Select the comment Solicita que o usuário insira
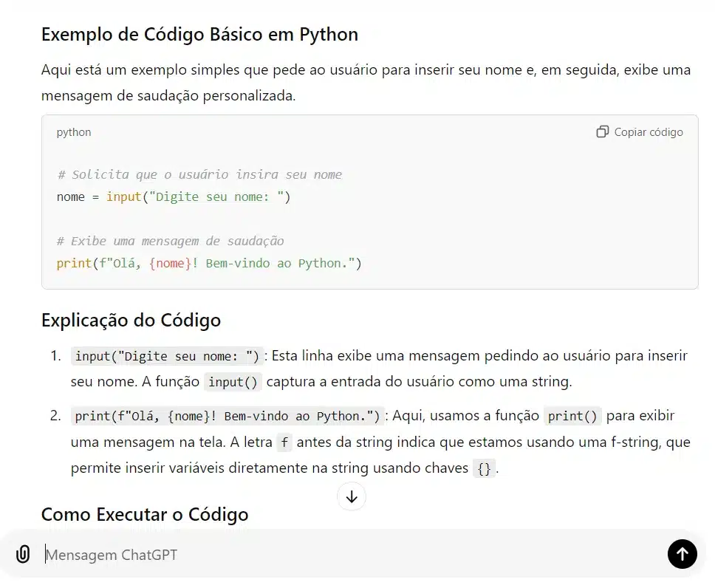Image resolution: width=715 pixels, height=588 pixels. pos(199,174)
